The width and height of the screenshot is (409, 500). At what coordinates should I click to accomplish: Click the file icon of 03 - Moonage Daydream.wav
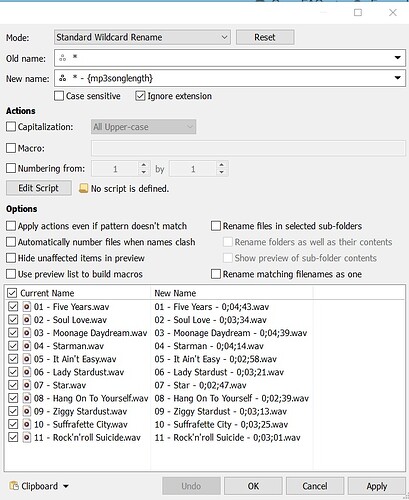[x=27, y=333]
